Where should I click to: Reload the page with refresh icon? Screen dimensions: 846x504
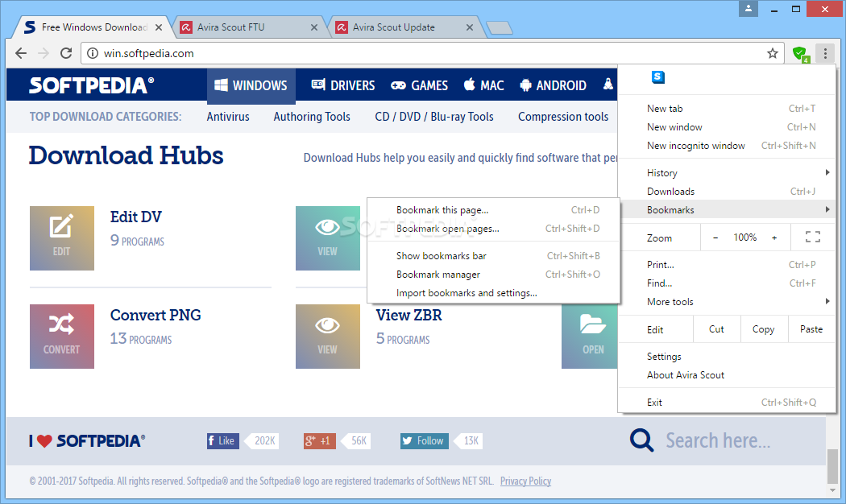coord(66,53)
